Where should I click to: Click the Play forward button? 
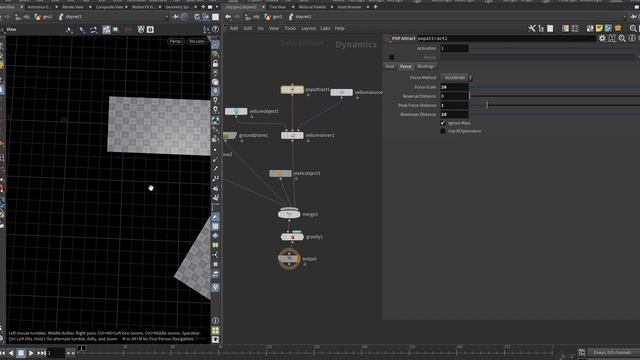coord(31,353)
